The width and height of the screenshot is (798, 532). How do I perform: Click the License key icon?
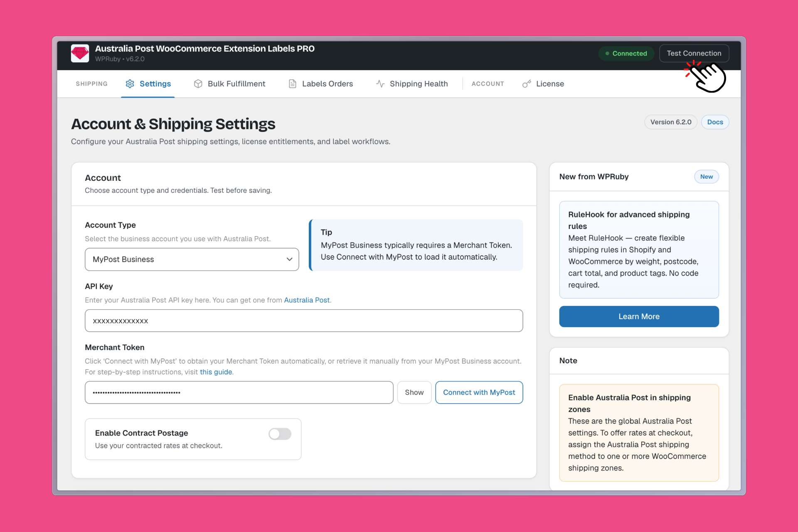coord(527,84)
